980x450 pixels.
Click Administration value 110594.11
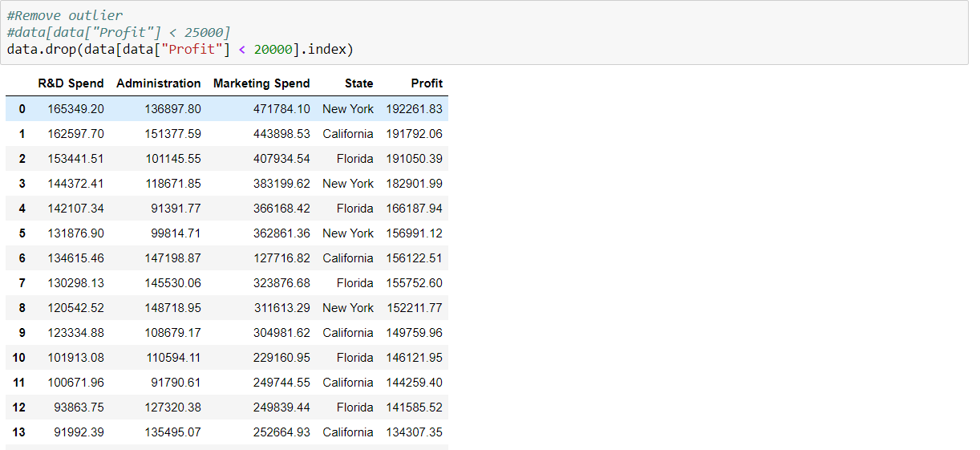[x=172, y=358]
